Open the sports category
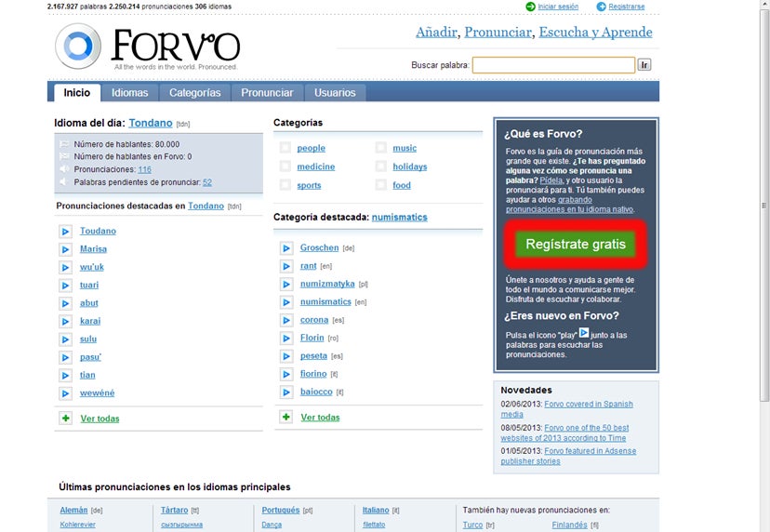The height and width of the screenshot is (532, 770). (309, 185)
